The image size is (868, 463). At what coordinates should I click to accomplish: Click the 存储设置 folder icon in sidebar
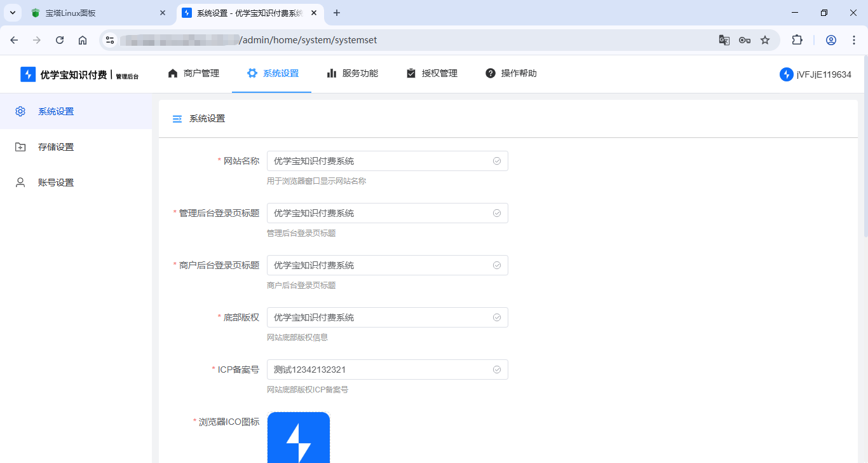click(20, 146)
